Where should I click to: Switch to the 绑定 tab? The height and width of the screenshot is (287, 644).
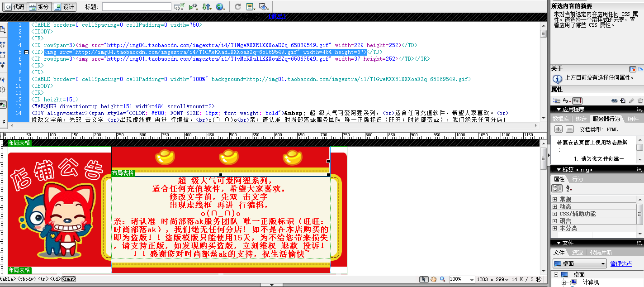point(581,119)
